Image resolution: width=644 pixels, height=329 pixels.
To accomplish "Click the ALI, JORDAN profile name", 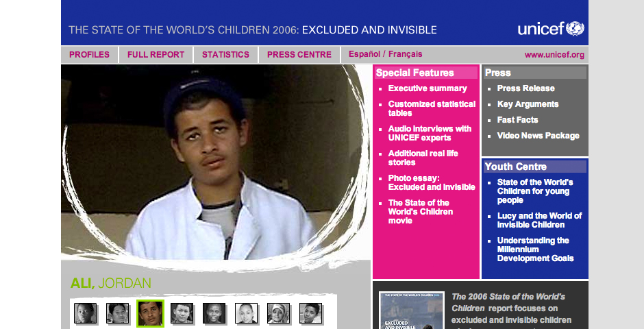I will pyautogui.click(x=111, y=283).
